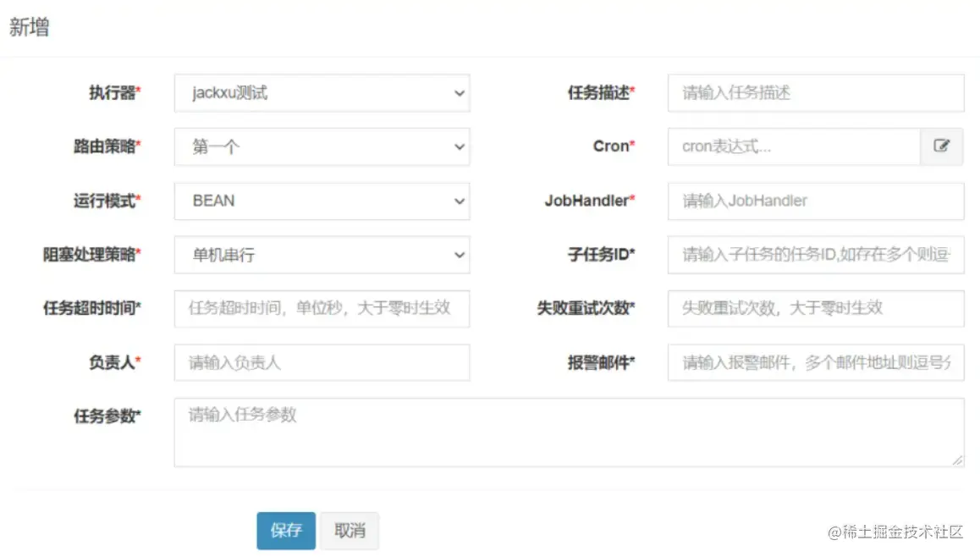Image resolution: width=980 pixels, height=557 pixels.
Task: Click the 新增 dialog title
Action: point(29,27)
